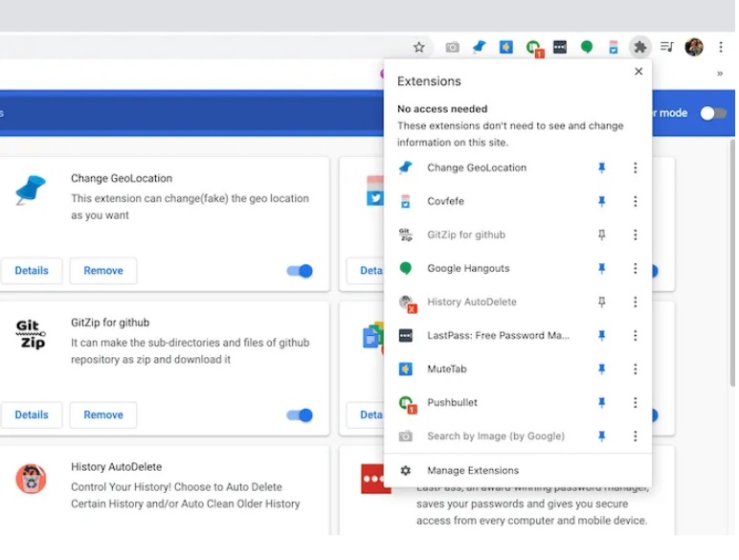Open Pushbullet icon in the browser toolbar

coord(534,49)
